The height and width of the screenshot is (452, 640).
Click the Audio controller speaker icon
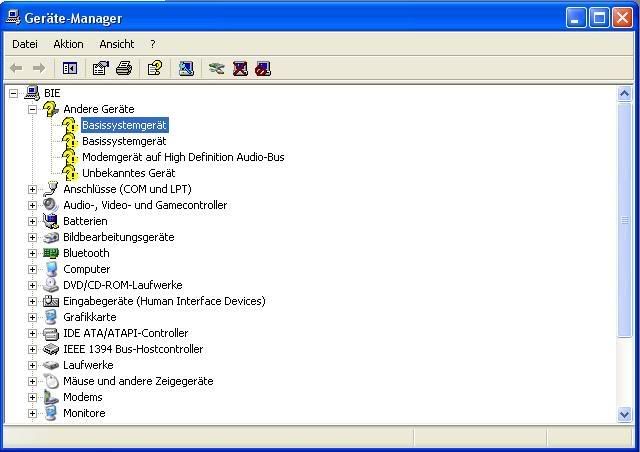[x=51, y=205]
